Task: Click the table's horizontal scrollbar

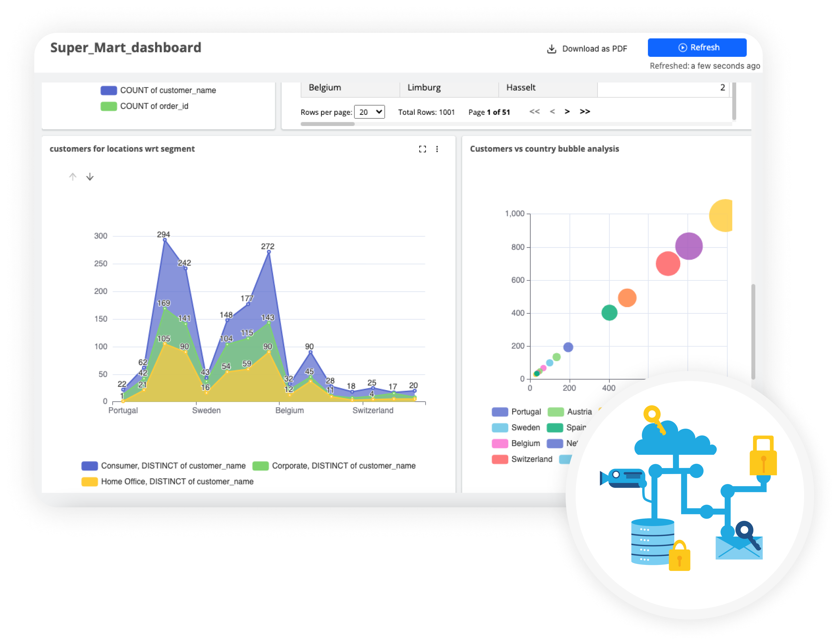Action: (x=328, y=124)
